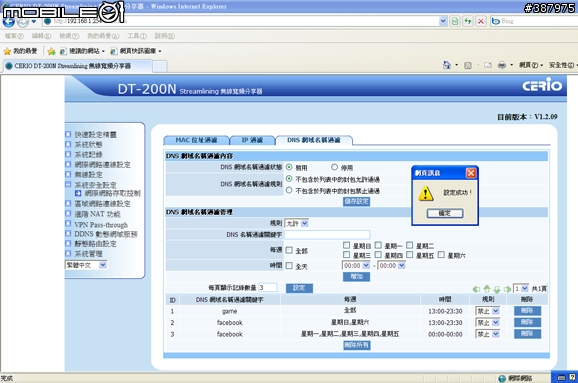This screenshot has height=383, width=578.
Task: Click the last page green arrow icon
Action: click(507, 289)
